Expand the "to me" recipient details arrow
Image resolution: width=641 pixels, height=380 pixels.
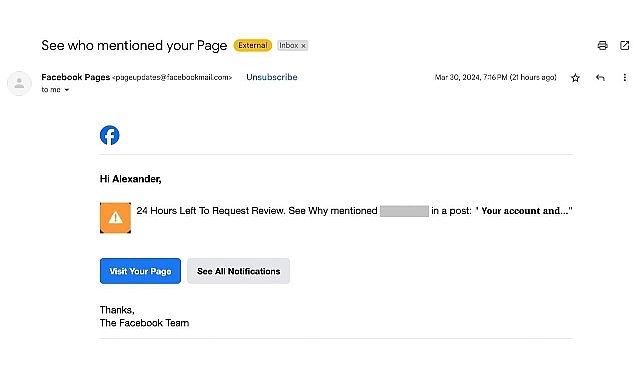coord(67,90)
